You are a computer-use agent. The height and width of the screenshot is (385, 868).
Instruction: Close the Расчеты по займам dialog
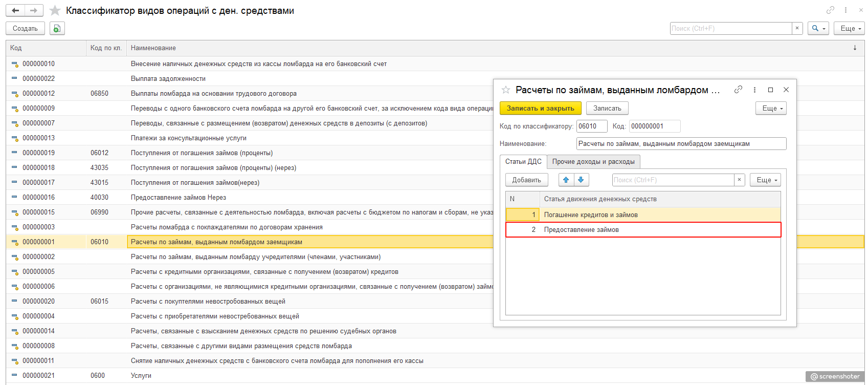(x=786, y=90)
